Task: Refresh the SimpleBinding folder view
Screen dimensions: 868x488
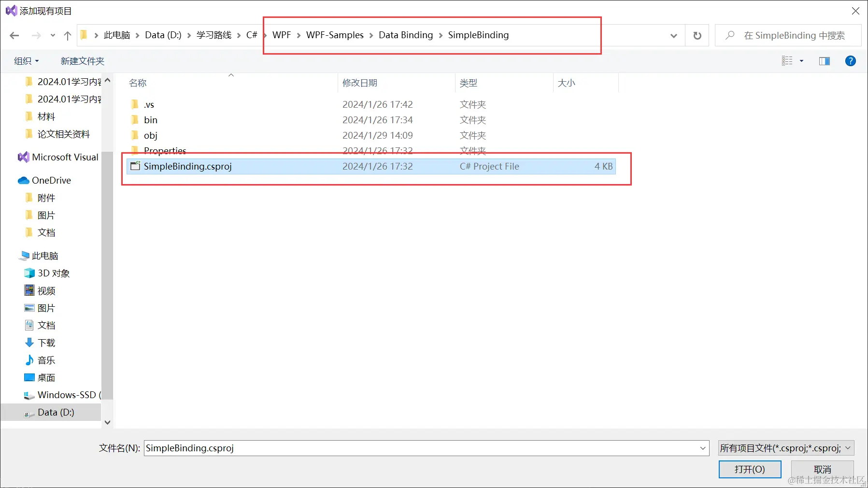Action: (x=697, y=35)
